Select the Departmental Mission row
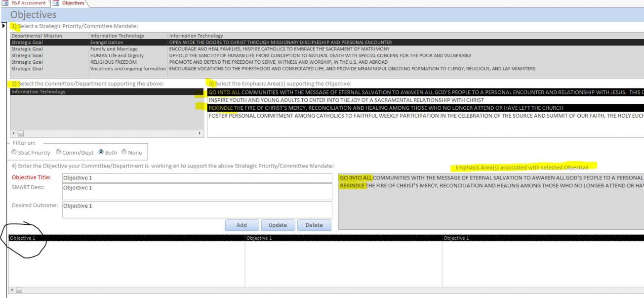Viewport: 644px width, 298px height. click(327, 36)
